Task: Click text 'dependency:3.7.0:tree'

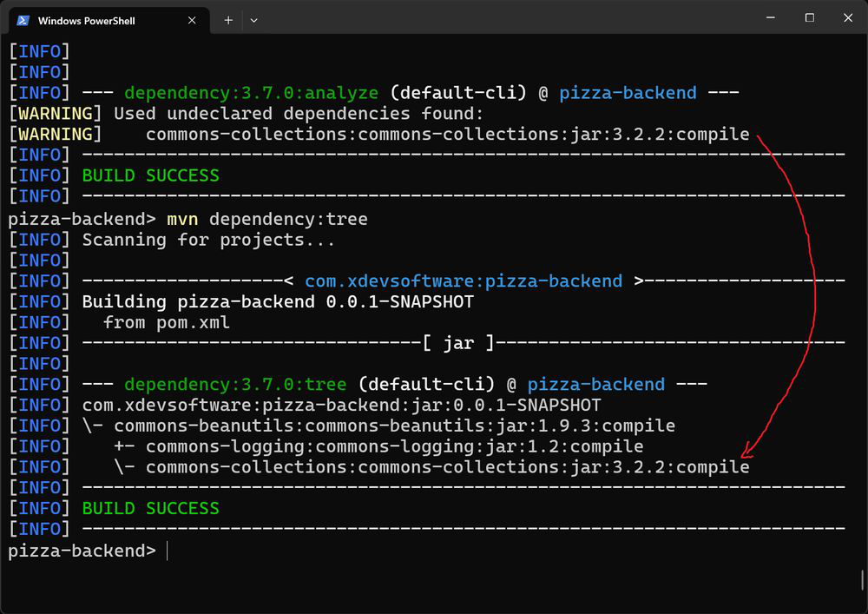Action: click(x=235, y=384)
